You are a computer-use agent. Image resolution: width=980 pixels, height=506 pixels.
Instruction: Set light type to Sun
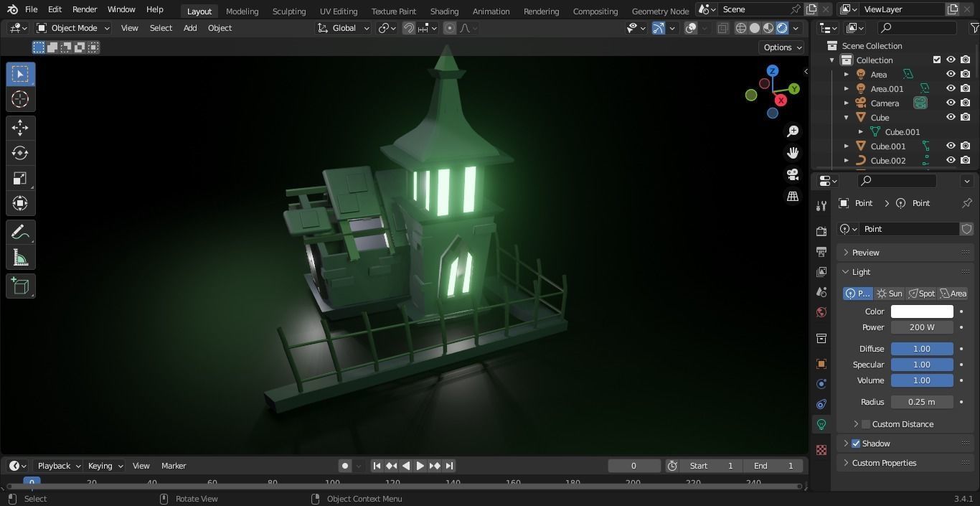click(x=890, y=294)
